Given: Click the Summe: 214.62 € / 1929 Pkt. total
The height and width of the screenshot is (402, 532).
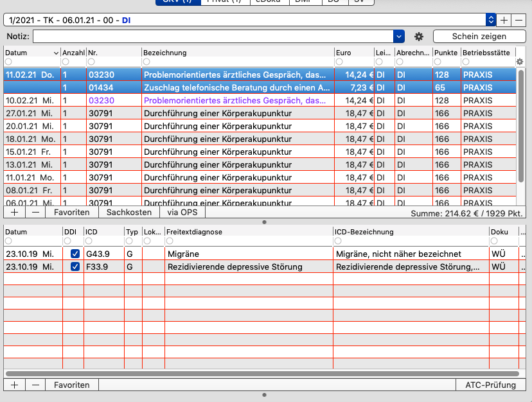Looking at the screenshot, I should click(x=466, y=213).
